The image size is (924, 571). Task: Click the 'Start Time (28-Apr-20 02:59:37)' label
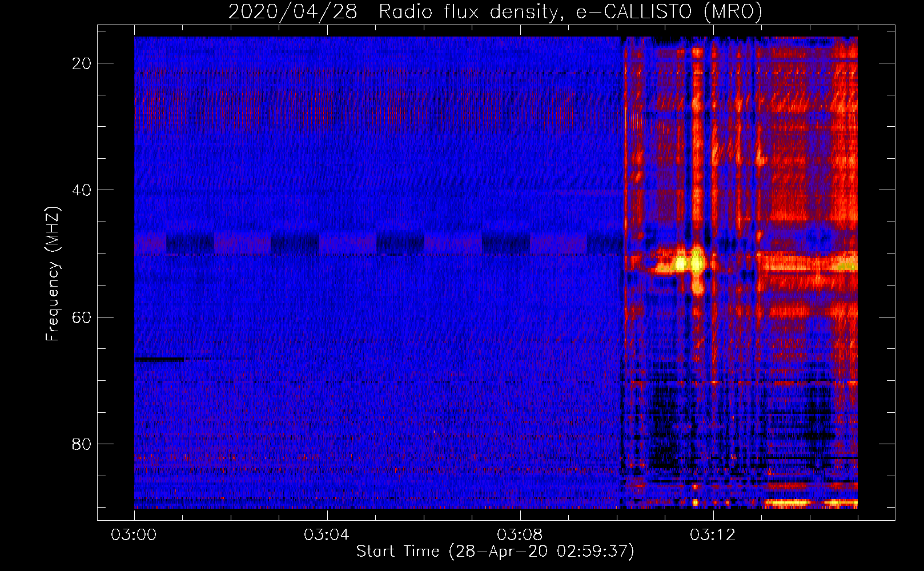tap(495, 552)
